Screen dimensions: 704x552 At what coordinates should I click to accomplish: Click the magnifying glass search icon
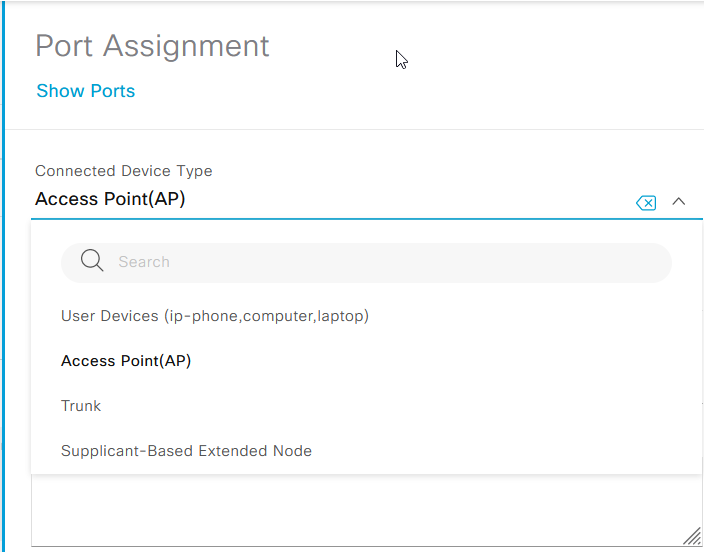(x=92, y=261)
